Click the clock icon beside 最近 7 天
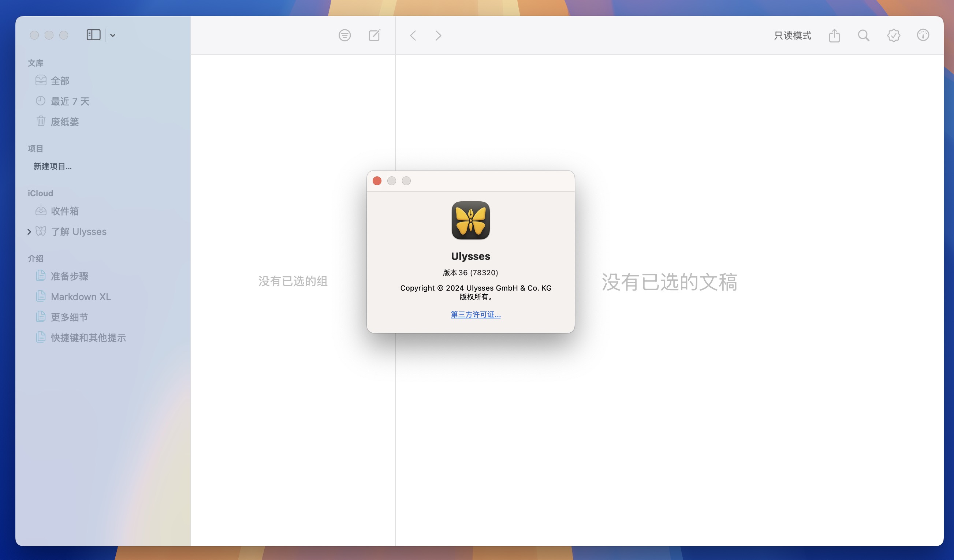Image resolution: width=954 pixels, height=560 pixels. tap(41, 101)
